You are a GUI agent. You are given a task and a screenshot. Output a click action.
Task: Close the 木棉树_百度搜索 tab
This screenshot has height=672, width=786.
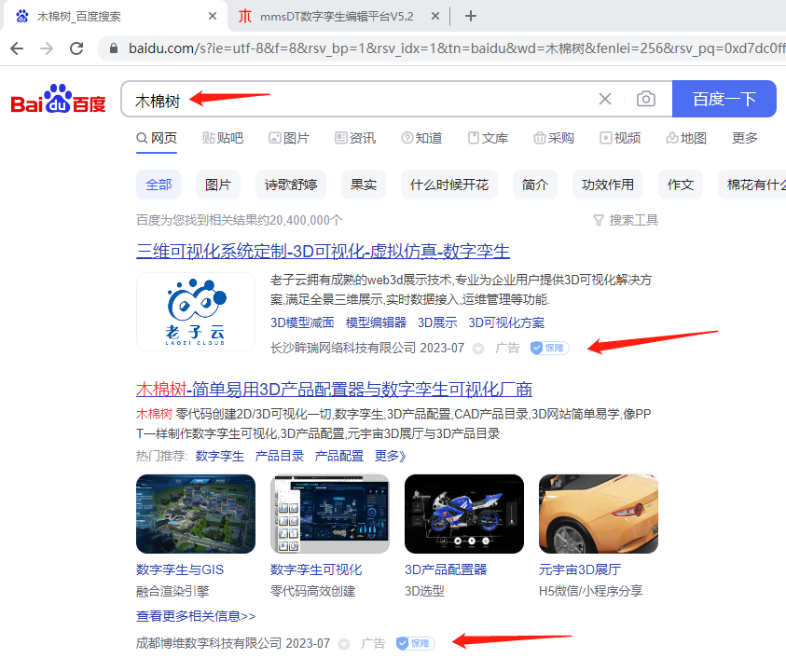tap(213, 16)
